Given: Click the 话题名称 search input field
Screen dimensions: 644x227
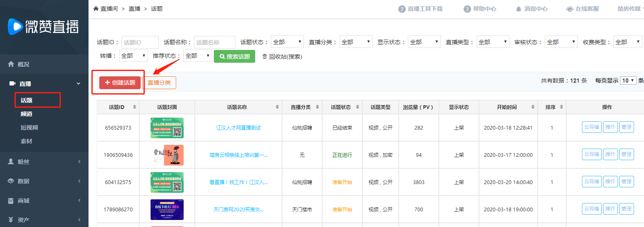Looking at the screenshot, I should pos(214,42).
